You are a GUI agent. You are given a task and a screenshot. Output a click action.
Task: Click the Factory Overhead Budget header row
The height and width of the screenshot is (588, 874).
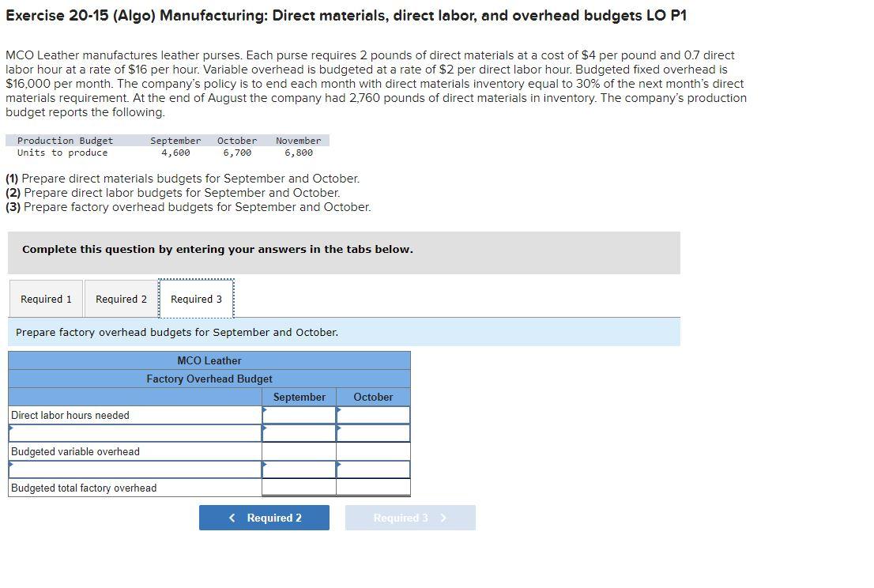[209, 379]
